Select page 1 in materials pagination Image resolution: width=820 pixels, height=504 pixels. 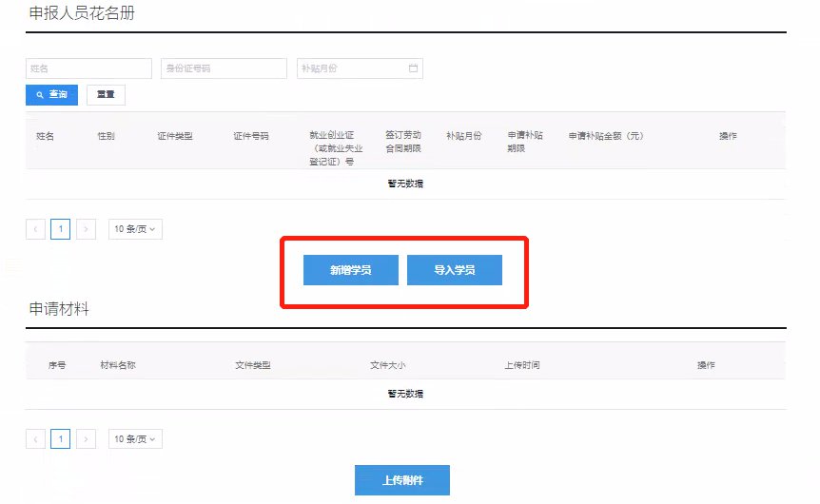61,439
